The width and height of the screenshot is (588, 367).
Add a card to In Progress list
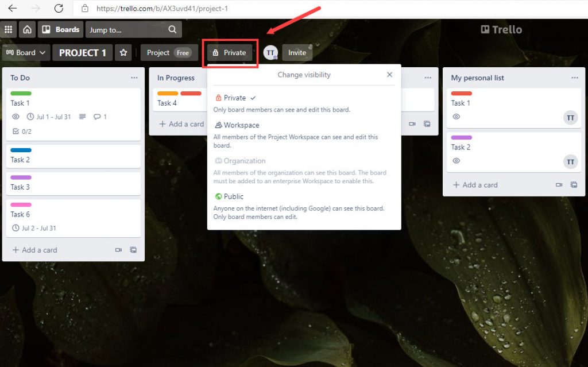[181, 124]
